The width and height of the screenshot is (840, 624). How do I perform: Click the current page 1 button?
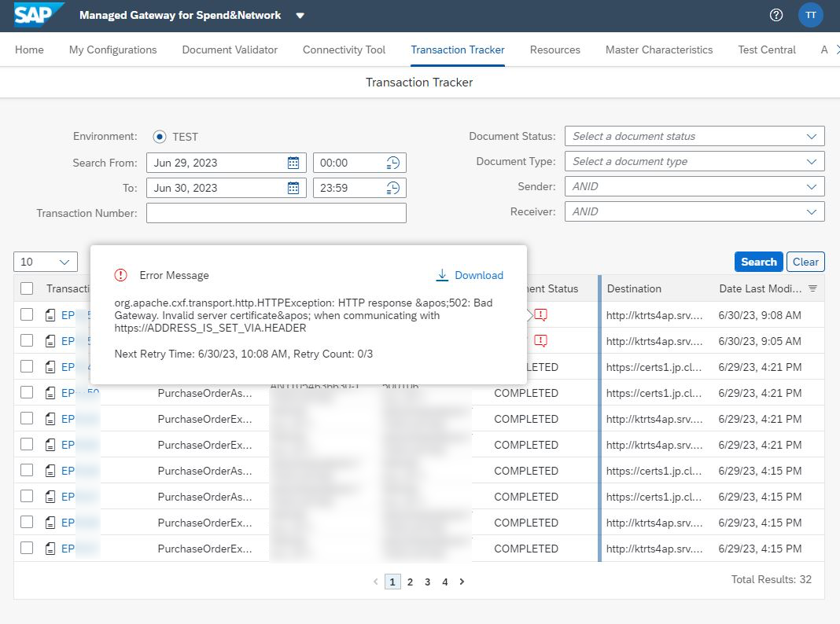point(392,582)
